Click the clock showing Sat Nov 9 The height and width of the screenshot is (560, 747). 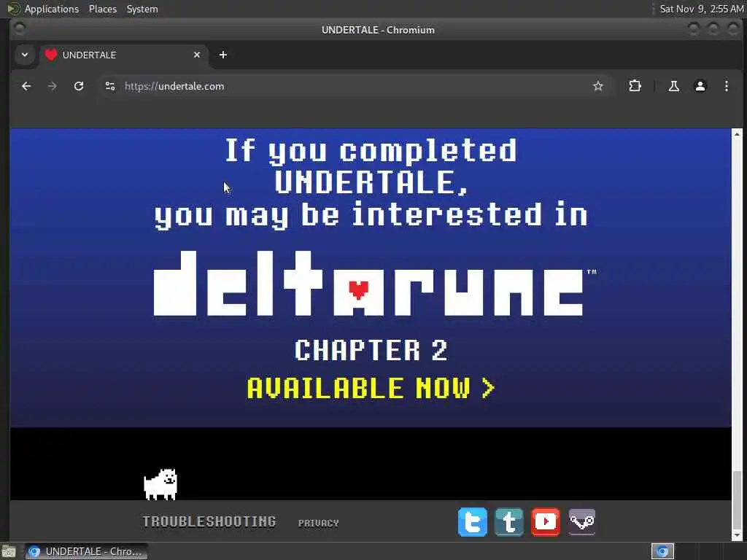pyautogui.click(x=701, y=9)
